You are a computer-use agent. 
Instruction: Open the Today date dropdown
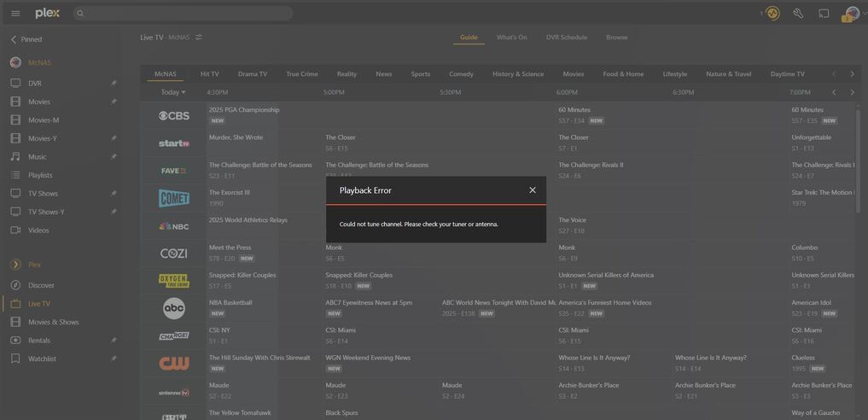click(x=173, y=92)
